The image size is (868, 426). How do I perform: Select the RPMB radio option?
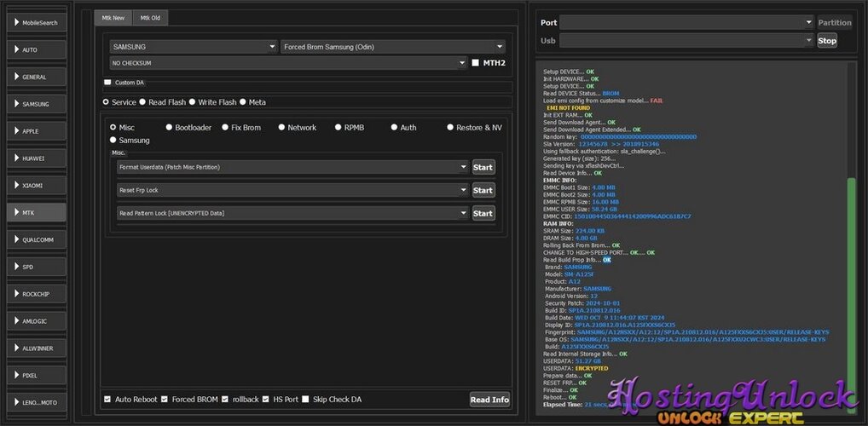339,127
